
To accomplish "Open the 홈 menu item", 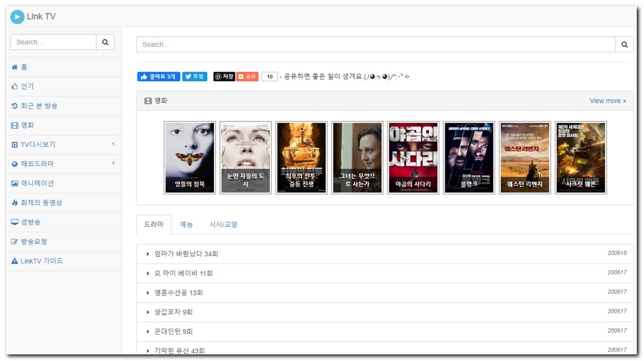I will point(64,67).
